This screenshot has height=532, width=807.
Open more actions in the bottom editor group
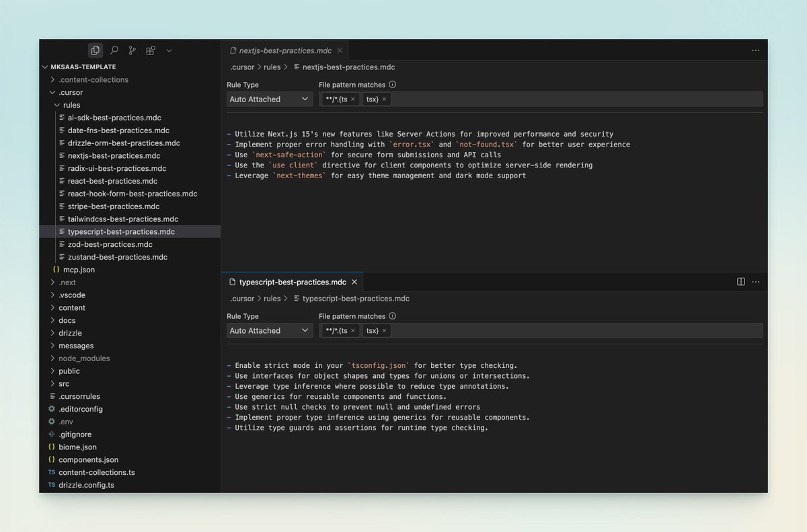click(756, 282)
